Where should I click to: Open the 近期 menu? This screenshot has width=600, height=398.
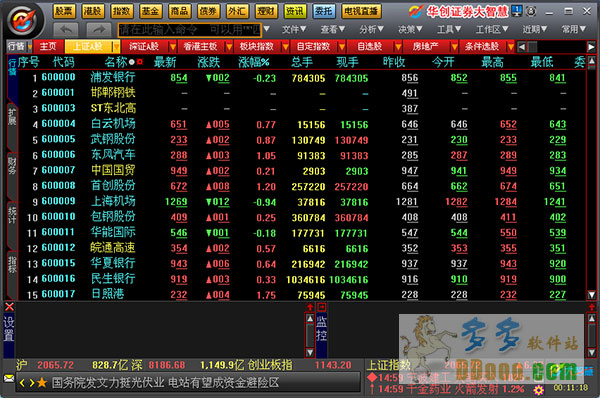[x=535, y=29]
